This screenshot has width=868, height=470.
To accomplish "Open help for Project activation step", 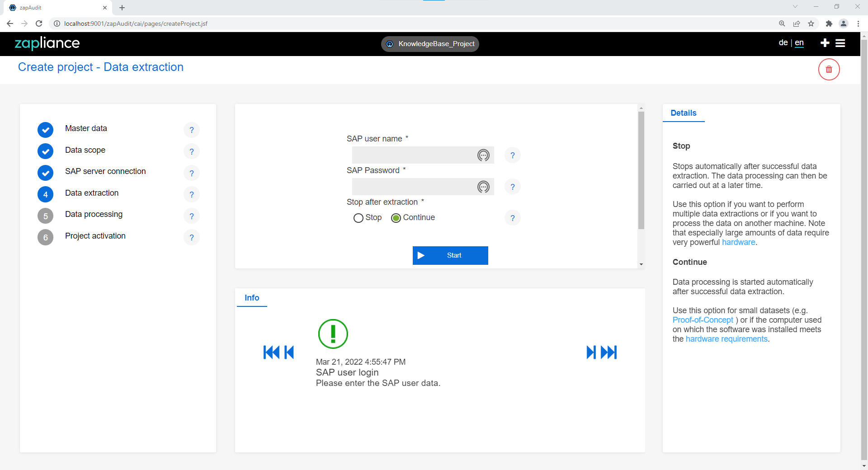I will tap(192, 237).
